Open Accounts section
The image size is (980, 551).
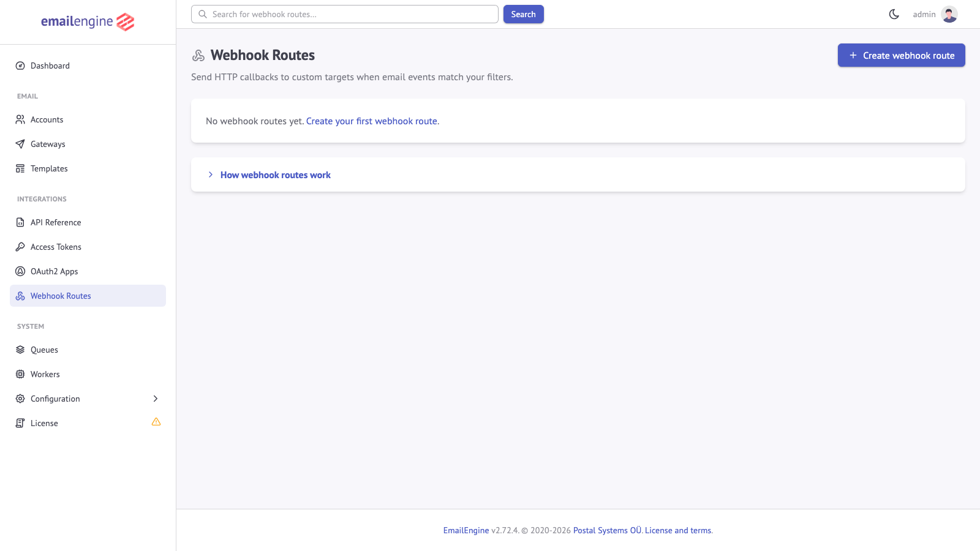coord(88,119)
